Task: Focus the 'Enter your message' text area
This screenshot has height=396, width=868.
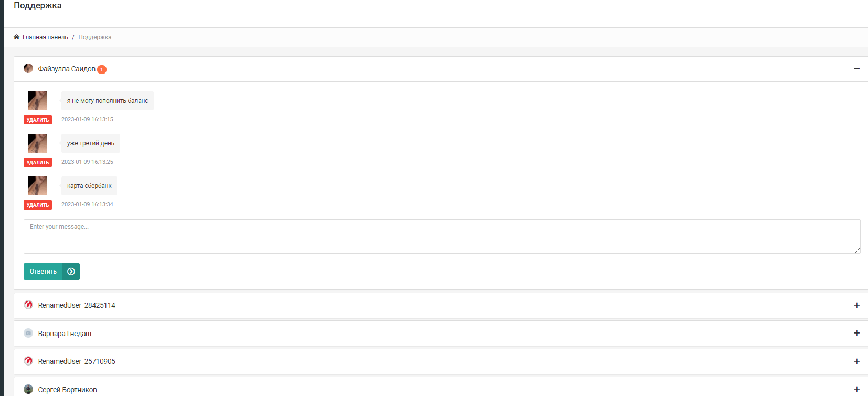Action: [x=442, y=236]
